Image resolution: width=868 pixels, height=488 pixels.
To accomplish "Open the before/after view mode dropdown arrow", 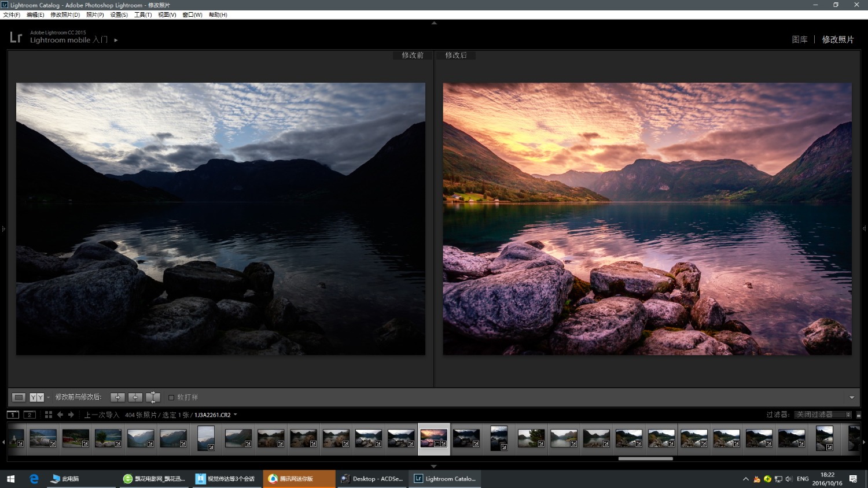I will 49,397.
